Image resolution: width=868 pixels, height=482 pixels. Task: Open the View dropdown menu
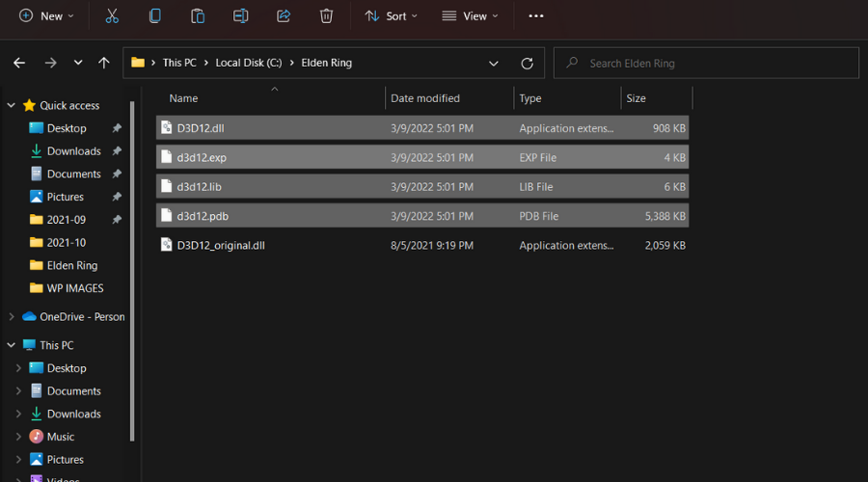pos(470,16)
